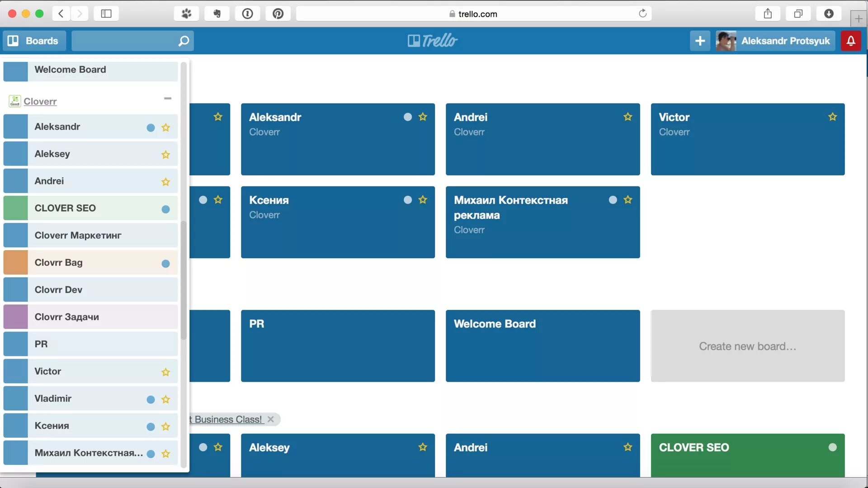Click the magnifier search icon
This screenshot has width=868, height=488.
pyautogui.click(x=184, y=41)
